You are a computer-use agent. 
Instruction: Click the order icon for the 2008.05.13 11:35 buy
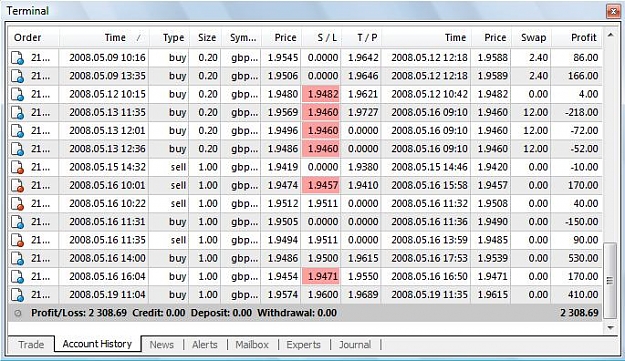17,112
